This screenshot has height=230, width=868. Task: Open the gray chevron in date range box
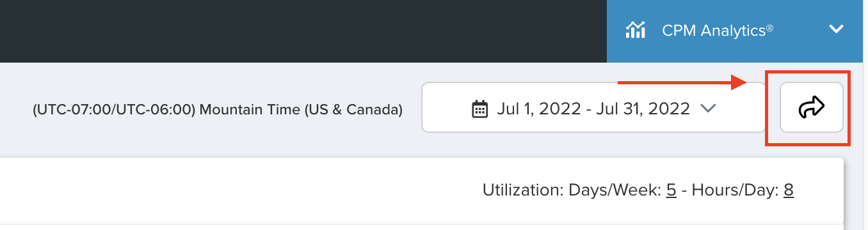point(707,109)
